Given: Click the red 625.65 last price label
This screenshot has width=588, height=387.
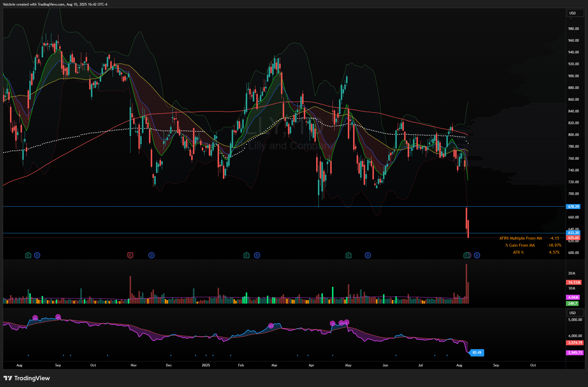Looking at the screenshot, I should [573, 238].
